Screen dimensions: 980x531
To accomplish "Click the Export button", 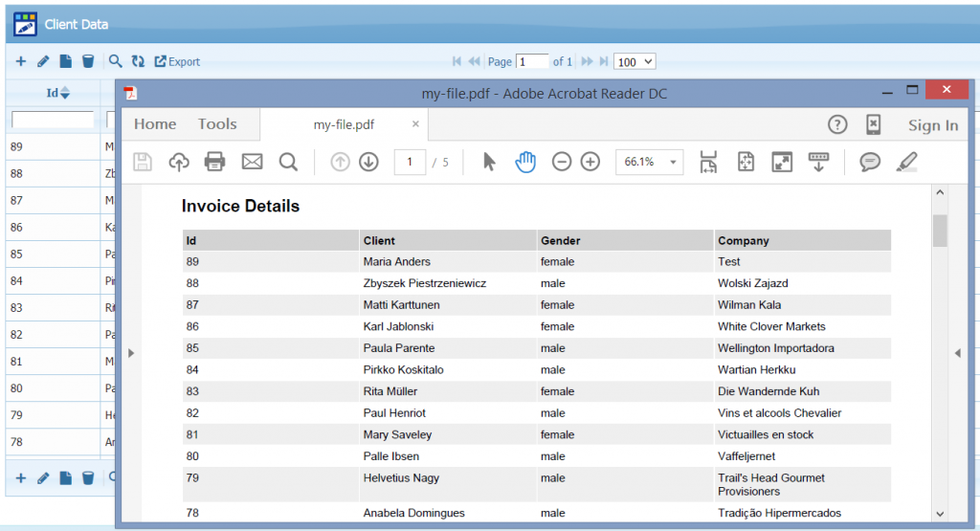I will pyautogui.click(x=177, y=61).
